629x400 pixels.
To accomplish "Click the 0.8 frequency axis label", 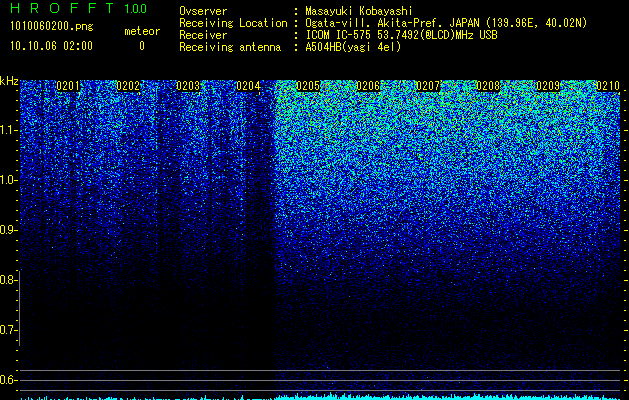I will (x=8, y=280).
